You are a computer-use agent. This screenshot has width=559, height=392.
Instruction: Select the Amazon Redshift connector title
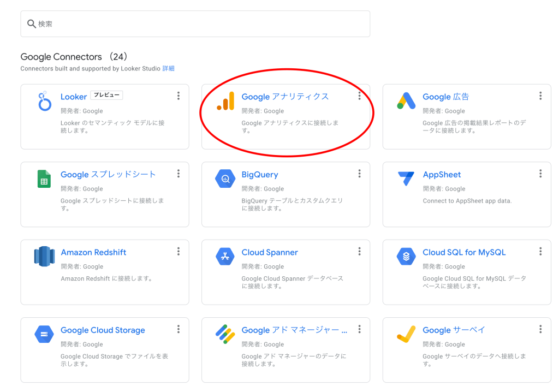tap(93, 252)
